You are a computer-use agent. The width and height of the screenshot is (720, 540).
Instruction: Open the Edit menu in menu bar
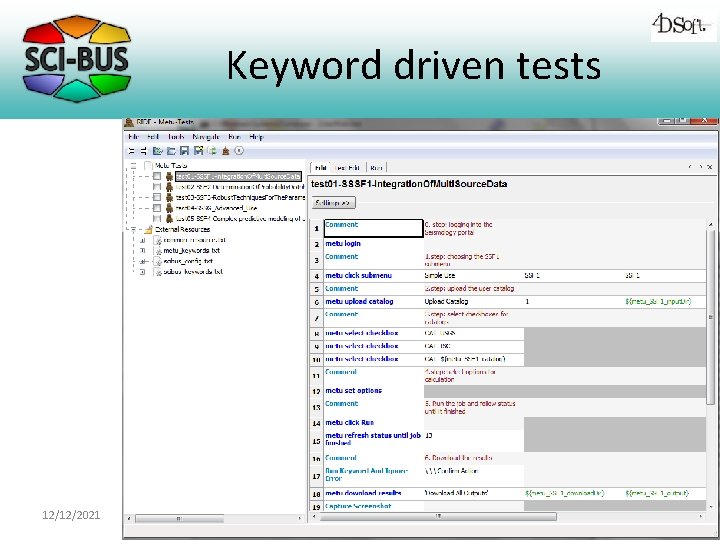(153, 137)
